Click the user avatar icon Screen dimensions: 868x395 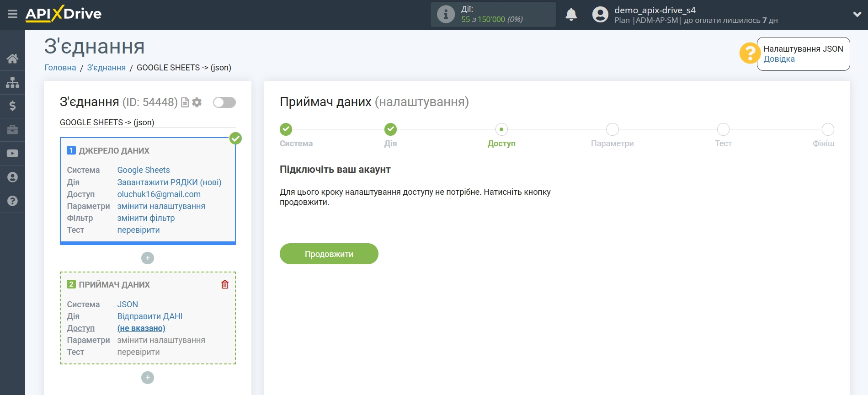600,15
